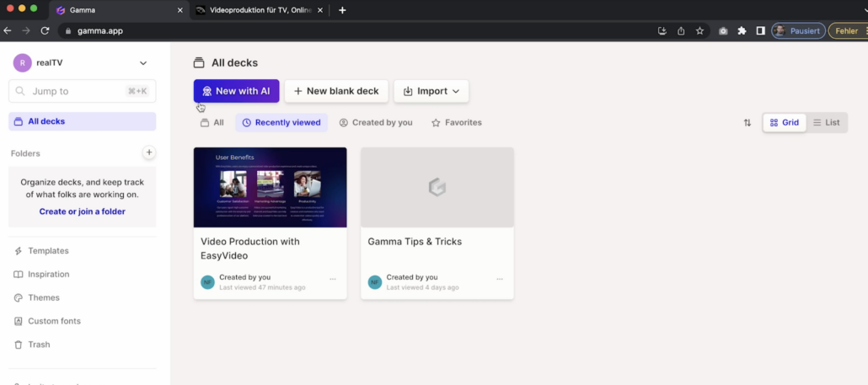Click the Themes palette icon

[x=19, y=297]
